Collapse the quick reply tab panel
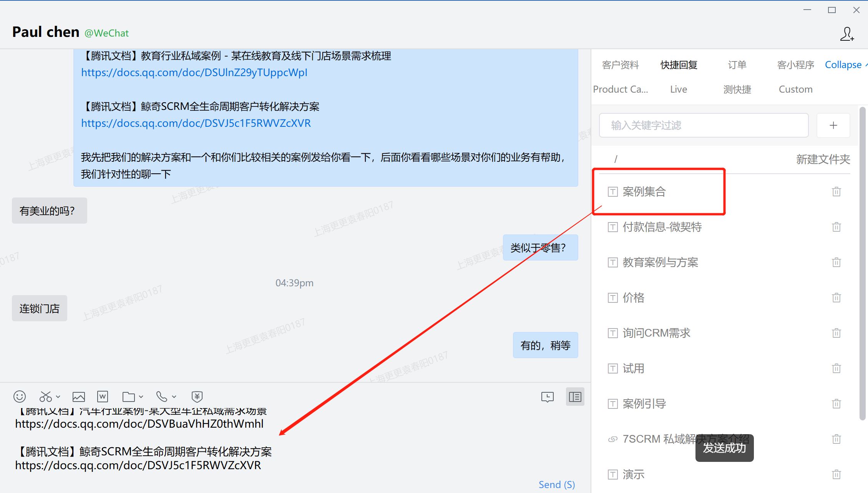 (x=846, y=65)
